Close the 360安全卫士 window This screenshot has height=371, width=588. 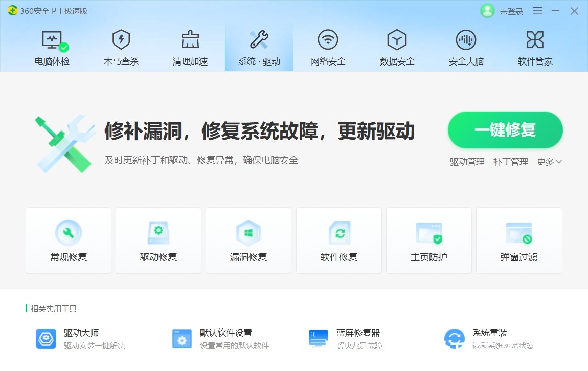click(574, 11)
